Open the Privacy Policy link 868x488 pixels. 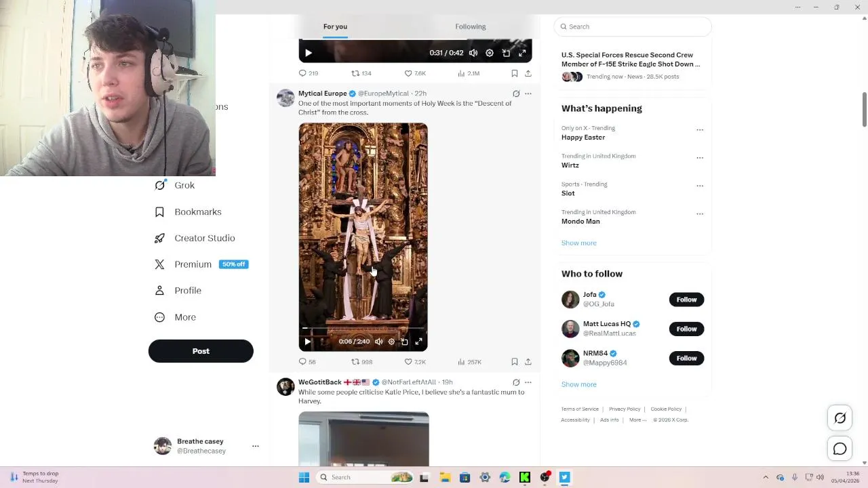tap(625, 409)
